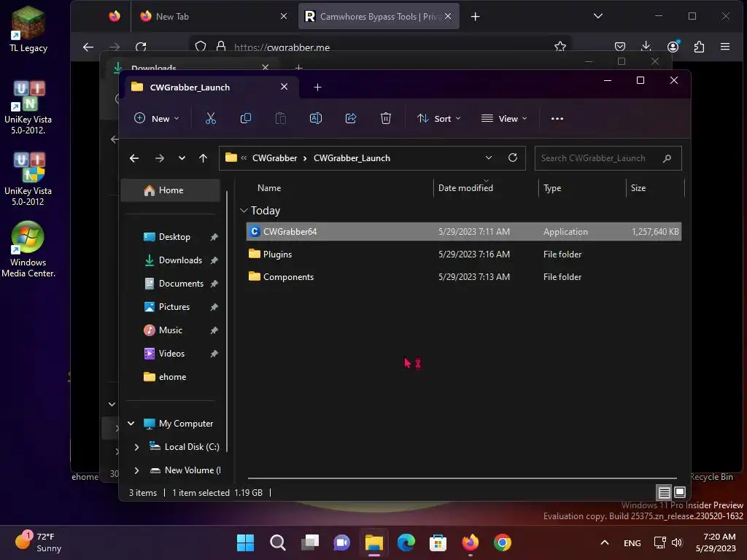Click Firefox back arrow button
The width and height of the screenshot is (747, 560).
click(x=88, y=47)
